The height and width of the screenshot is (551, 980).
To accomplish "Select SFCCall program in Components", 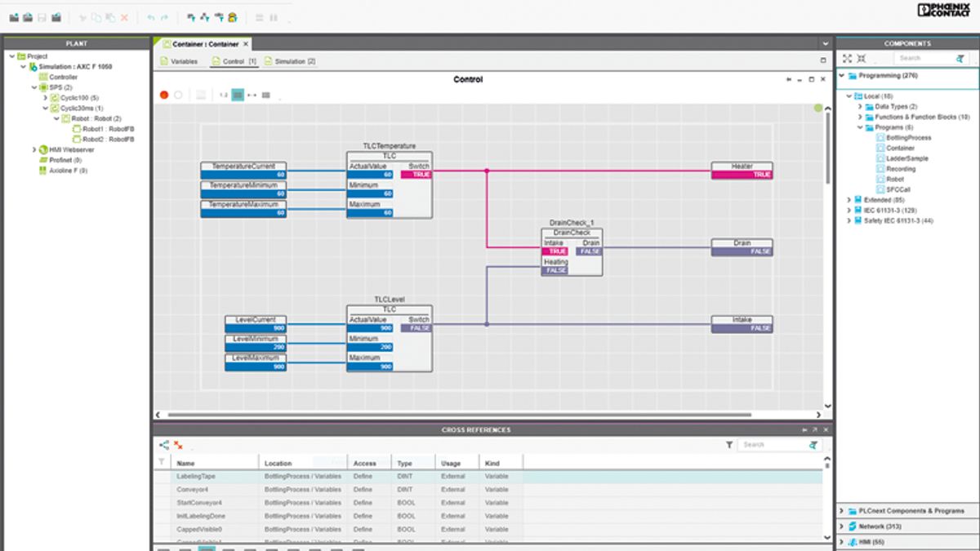I will (x=892, y=189).
